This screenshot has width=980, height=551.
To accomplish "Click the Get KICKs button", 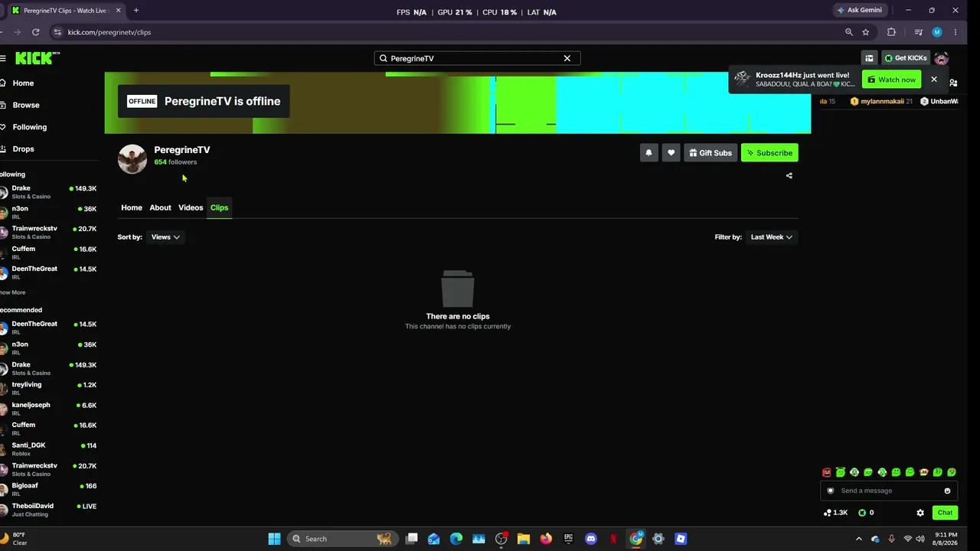I will [x=906, y=58].
